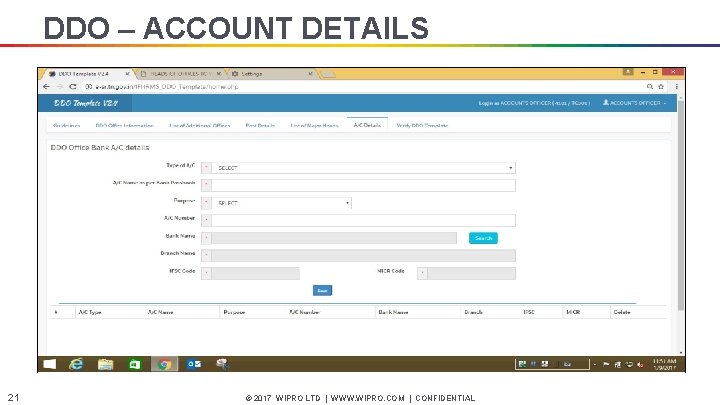
Task: Click the A/C Number input field
Action: coord(363,220)
